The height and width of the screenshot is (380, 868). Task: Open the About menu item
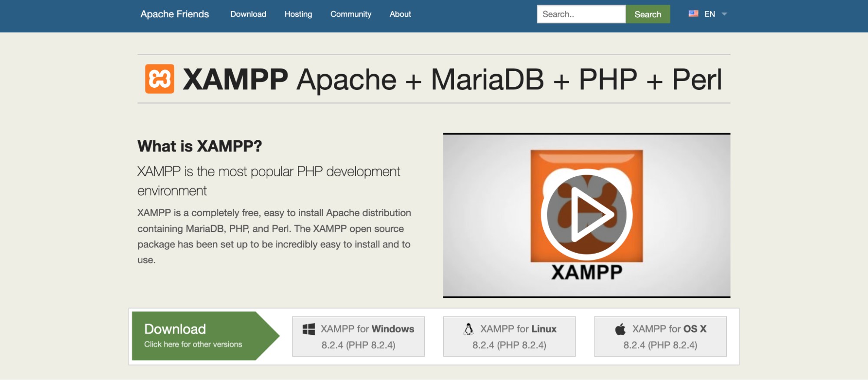400,14
